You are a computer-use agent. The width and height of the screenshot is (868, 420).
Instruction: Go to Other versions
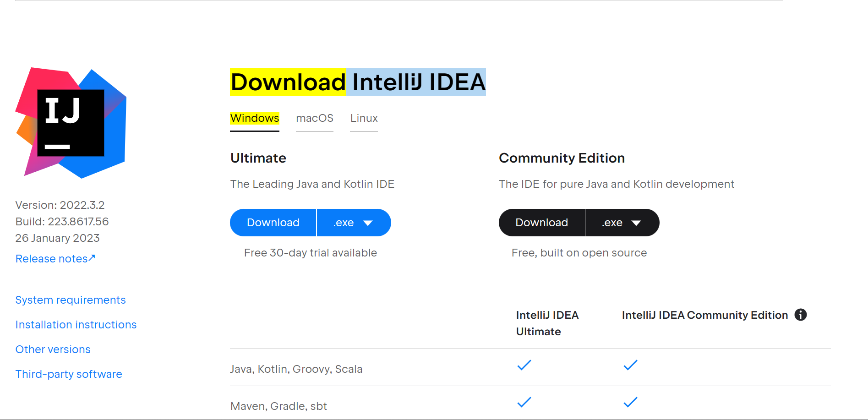pos(53,349)
